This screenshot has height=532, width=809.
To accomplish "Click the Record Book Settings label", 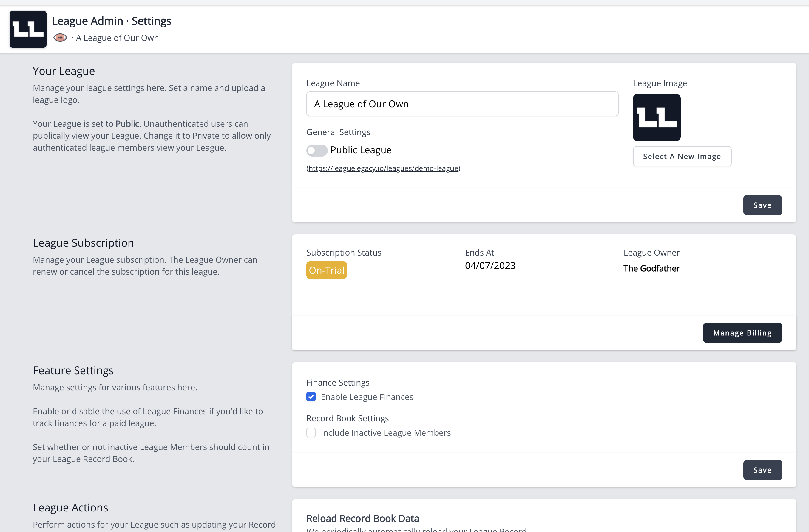I will point(348,418).
